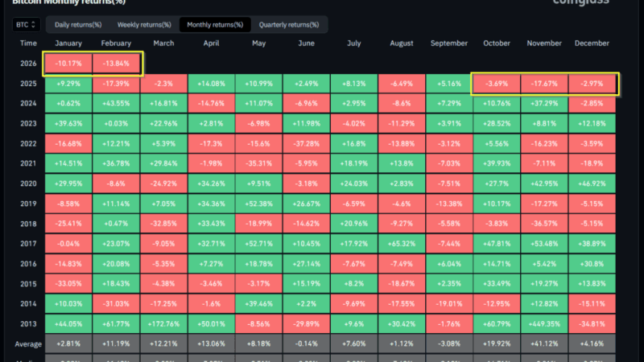Click the March 2013 cell showing +172.76%

[x=163, y=324]
